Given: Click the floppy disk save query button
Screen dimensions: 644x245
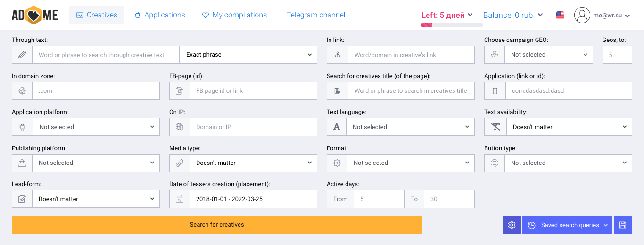Looking at the screenshot, I should [x=623, y=225].
